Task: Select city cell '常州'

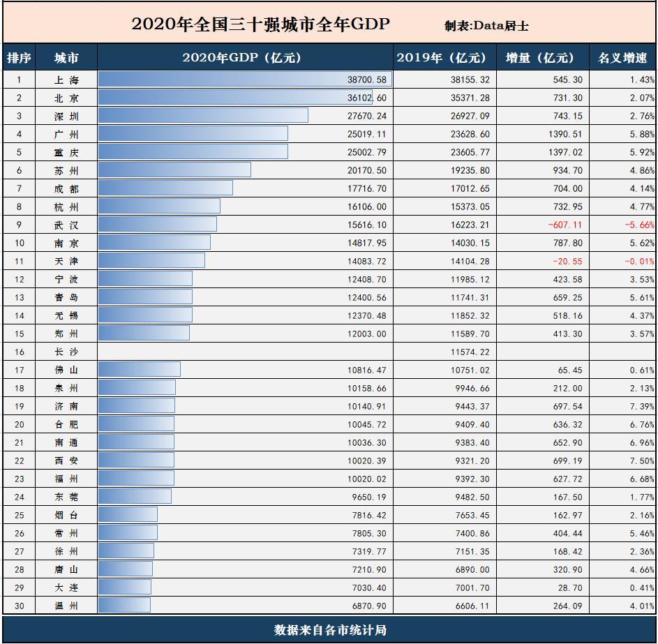Action: point(66,533)
